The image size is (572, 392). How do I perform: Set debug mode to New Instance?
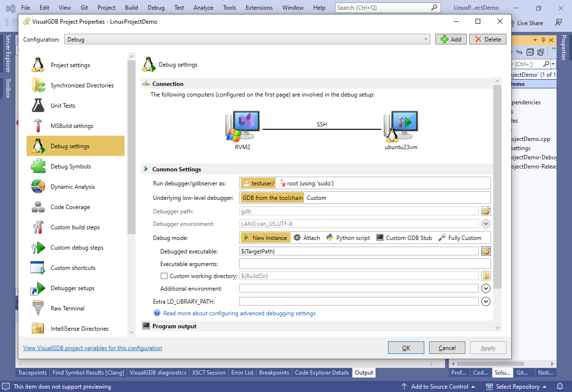pyautogui.click(x=265, y=238)
